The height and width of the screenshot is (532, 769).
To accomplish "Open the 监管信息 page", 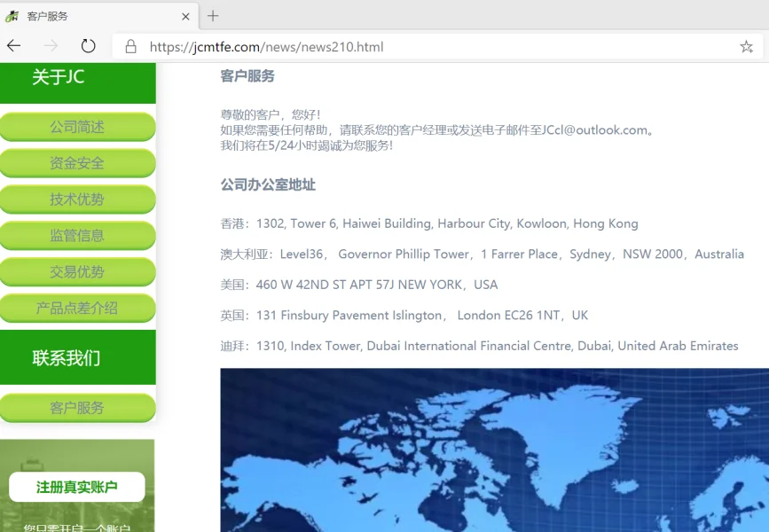I will point(77,236).
